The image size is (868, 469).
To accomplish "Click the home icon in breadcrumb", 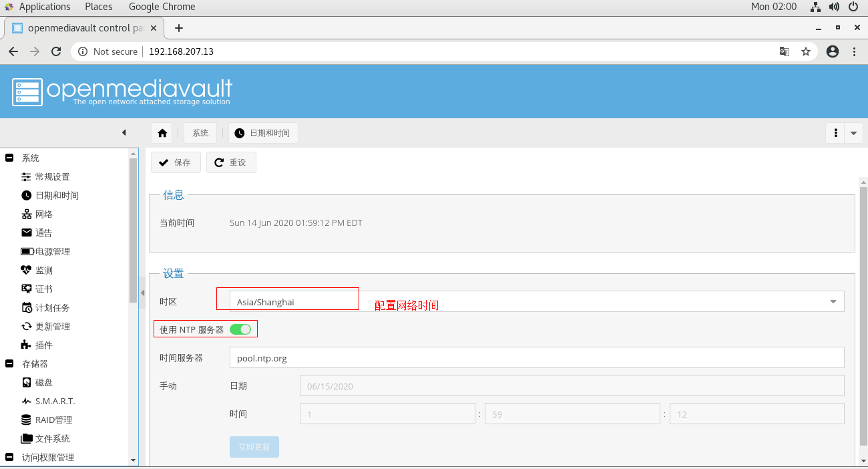I will (x=162, y=133).
